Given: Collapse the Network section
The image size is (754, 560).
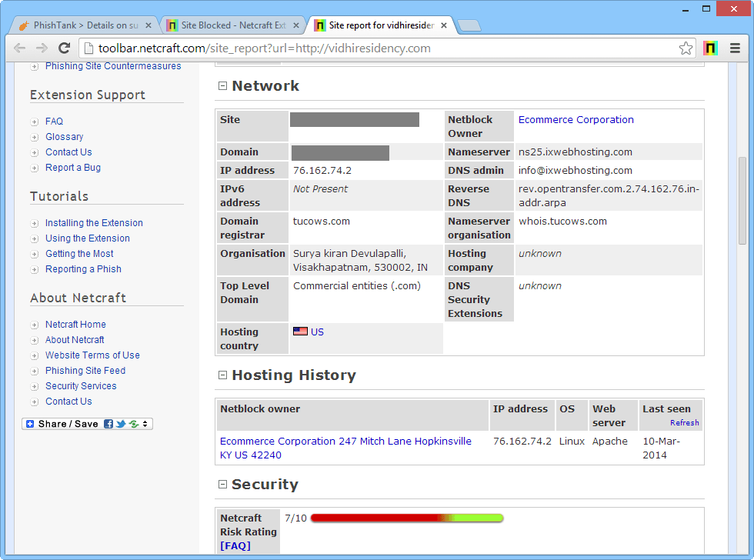Looking at the screenshot, I should click(223, 86).
